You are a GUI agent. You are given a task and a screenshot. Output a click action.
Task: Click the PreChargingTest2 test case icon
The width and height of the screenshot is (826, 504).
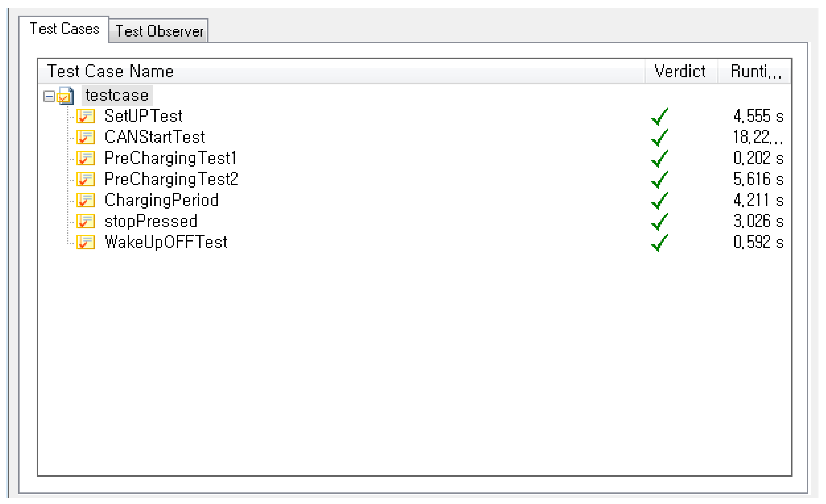point(86,179)
